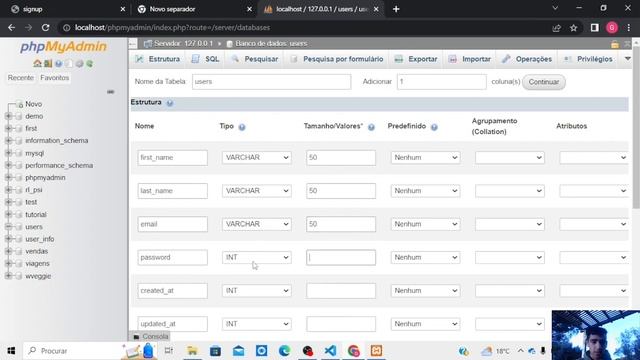Open a new browser tab with plus
640x360 pixels.
tap(396, 9)
